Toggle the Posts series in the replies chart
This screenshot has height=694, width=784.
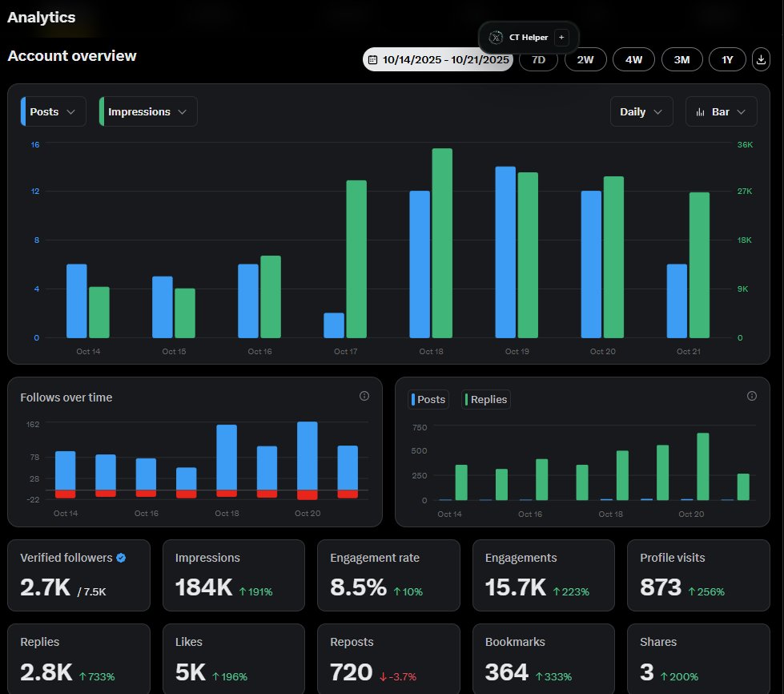pyautogui.click(x=428, y=399)
